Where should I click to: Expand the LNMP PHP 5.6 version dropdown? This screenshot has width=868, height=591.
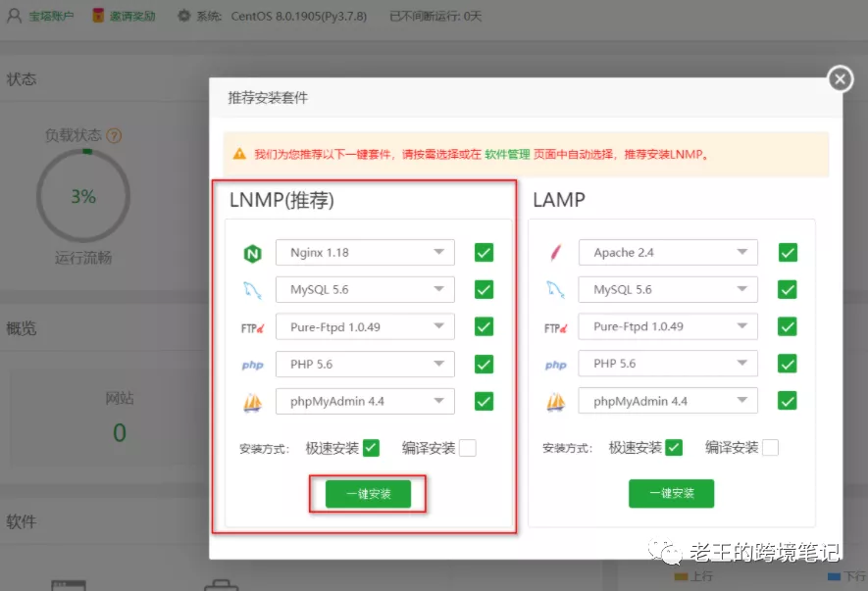click(365, 364)
